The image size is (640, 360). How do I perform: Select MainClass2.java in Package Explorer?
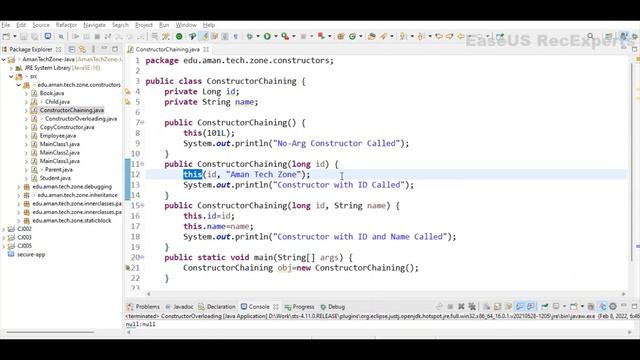click(x=60, y=153)
